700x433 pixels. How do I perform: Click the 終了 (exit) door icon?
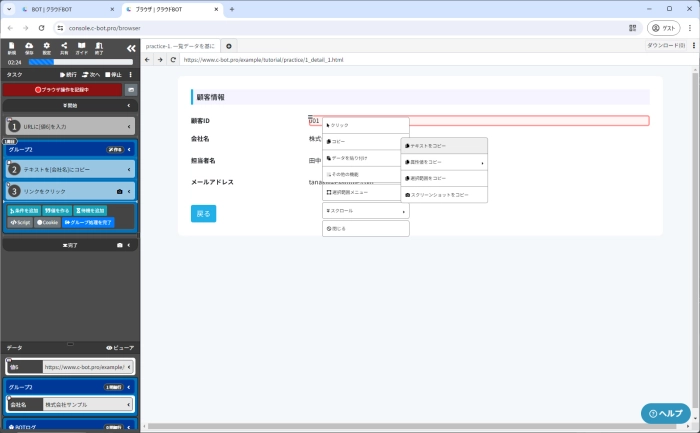tap(99, 47)
